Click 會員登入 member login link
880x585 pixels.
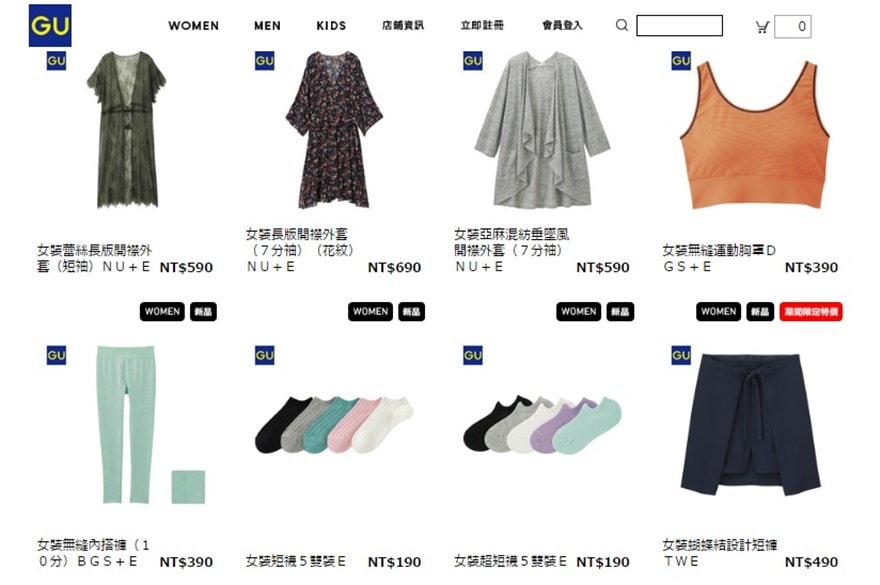pos(562,25)
